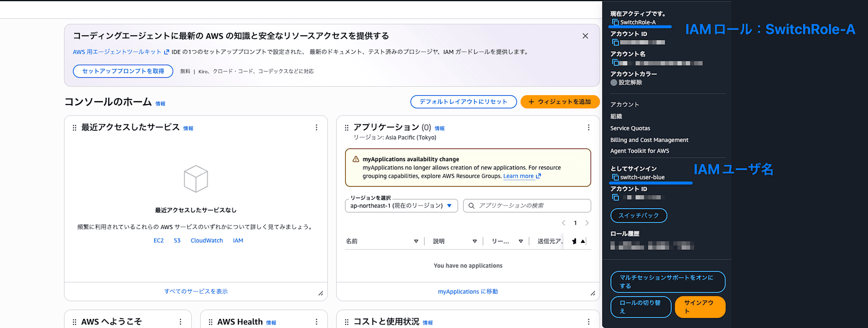
Task: Click the warning icon in myApplications alert
Action: tap(356, 159)
